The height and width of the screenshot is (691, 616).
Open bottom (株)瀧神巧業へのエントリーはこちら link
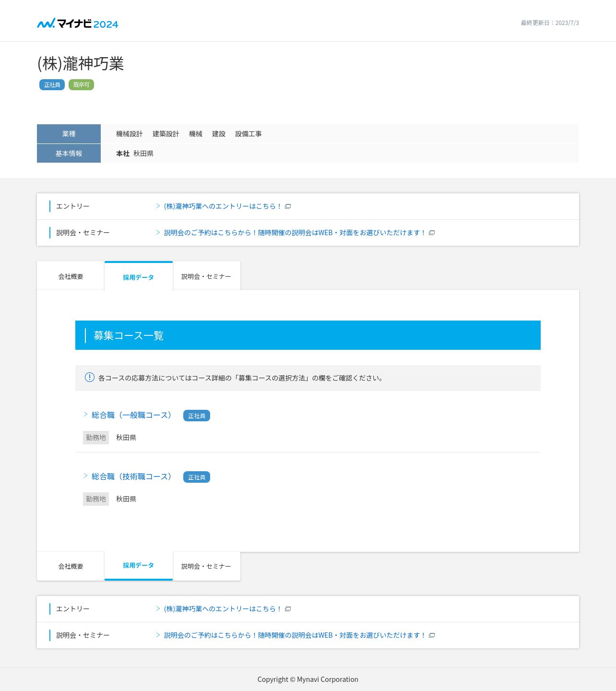223,609
